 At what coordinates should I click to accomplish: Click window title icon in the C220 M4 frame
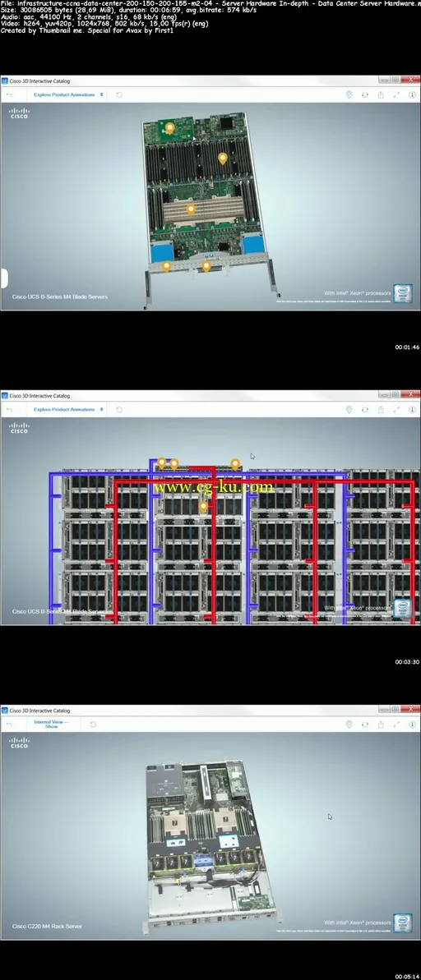(4, 711)
